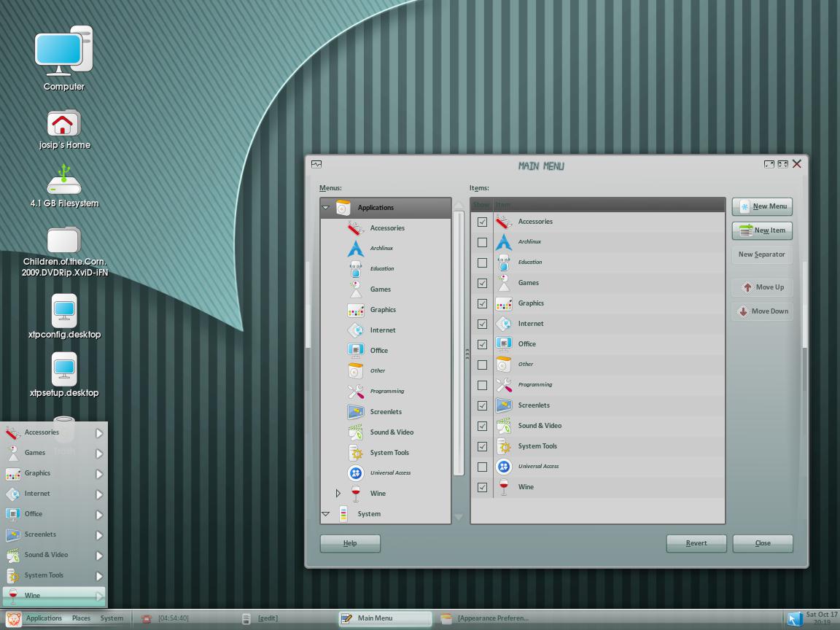Click the network tray icon in panel
Screen dimensions: 840x630
point(795,619)
